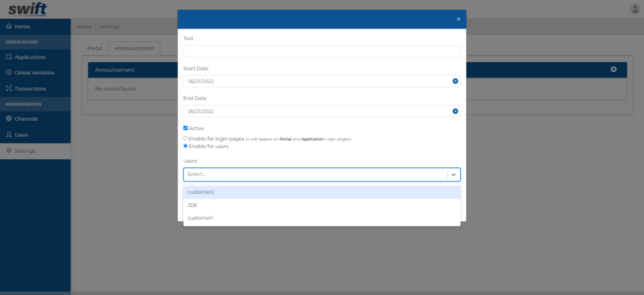This screenshot has width=644, height=295.
Task: Select Enable for users radio button
Action: (186, 146)
